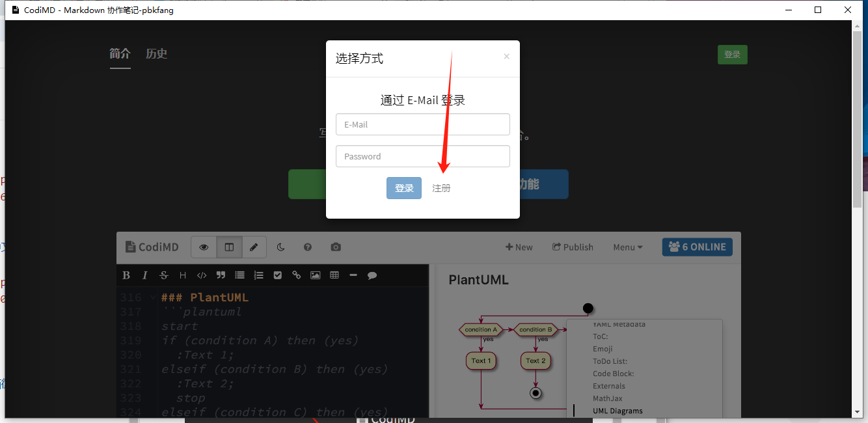Click the Text 2 diagram node
The height and width of the screenshot is (423, 868).
click(536, 361)
